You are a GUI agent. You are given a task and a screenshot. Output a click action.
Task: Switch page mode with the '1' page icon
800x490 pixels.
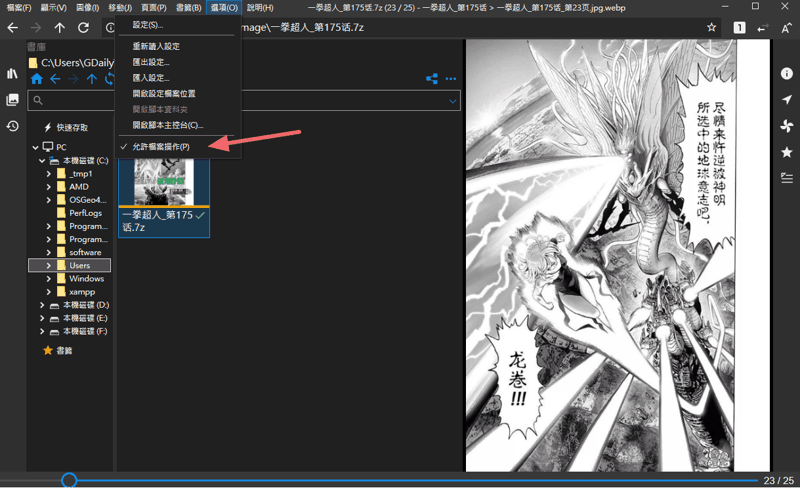[x=739, y=28]
